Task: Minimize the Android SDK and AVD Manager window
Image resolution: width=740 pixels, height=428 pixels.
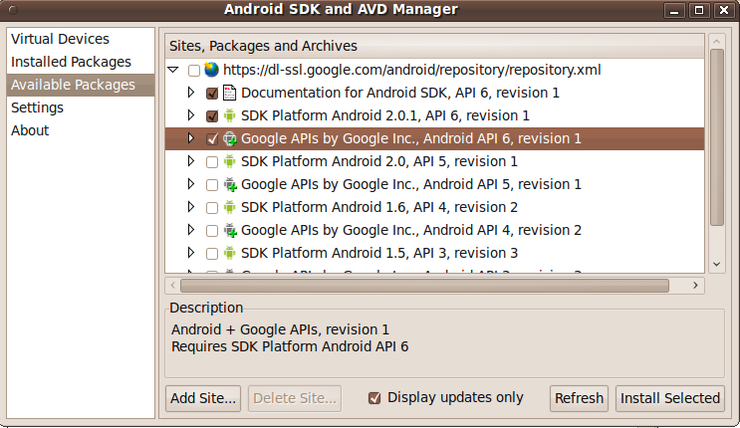Action: (x=674, y=10)
